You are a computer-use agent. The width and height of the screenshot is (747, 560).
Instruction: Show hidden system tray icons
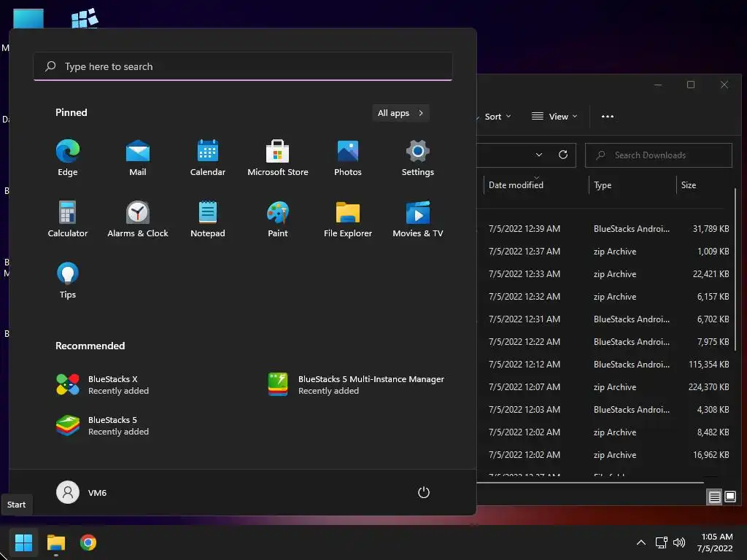641,542
